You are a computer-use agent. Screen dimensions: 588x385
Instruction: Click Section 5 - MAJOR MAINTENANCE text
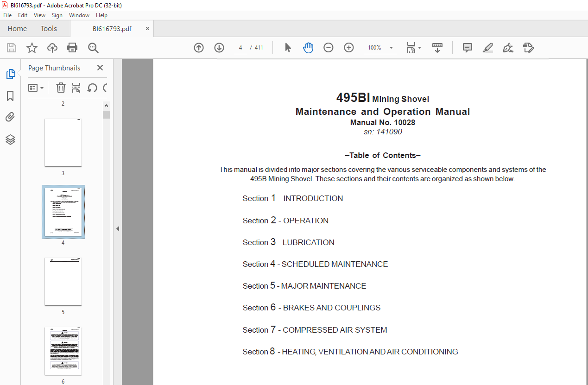point(304,286)
